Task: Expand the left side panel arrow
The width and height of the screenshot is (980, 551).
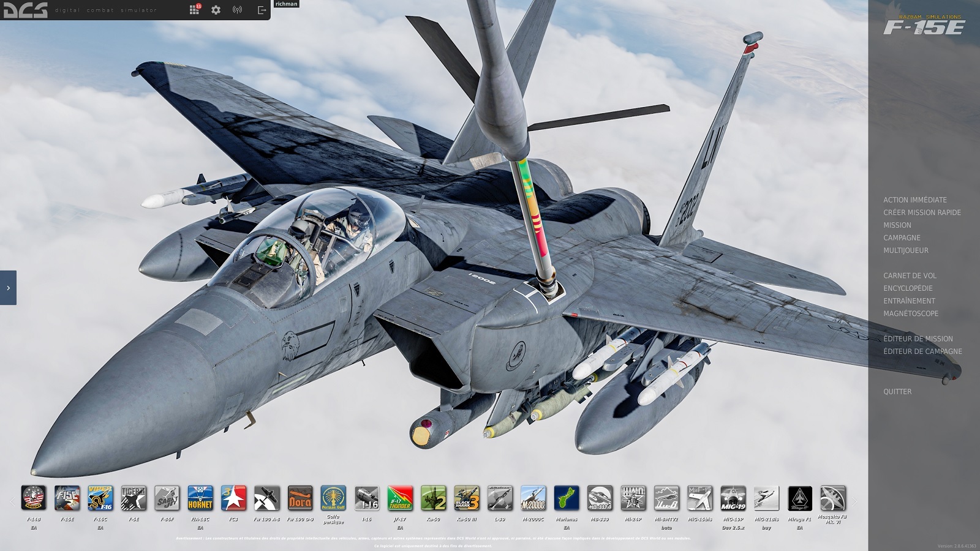Action: pyautogui.click(x=8, y=287)
